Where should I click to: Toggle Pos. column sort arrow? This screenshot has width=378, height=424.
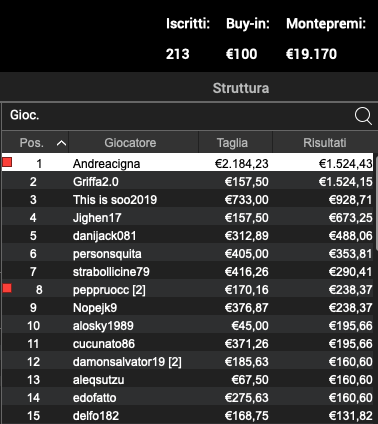click(x=61, y=143)
